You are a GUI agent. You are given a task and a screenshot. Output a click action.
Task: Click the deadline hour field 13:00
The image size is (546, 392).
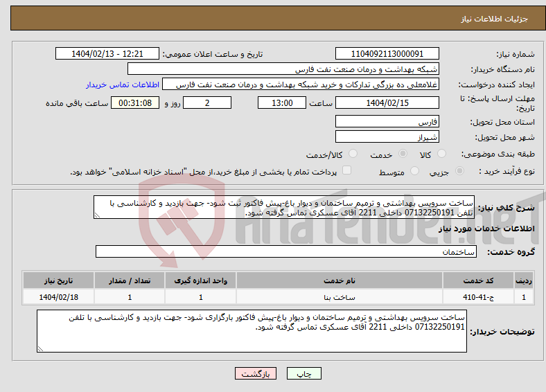[282, 103]
